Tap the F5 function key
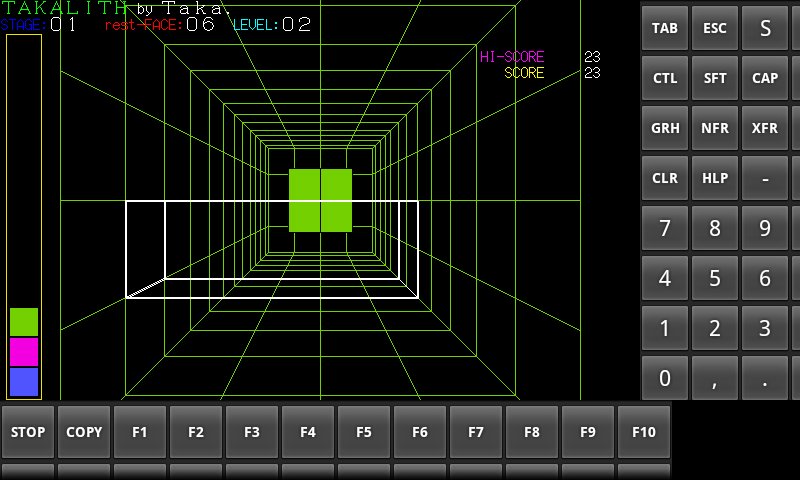 click(364, 432)
